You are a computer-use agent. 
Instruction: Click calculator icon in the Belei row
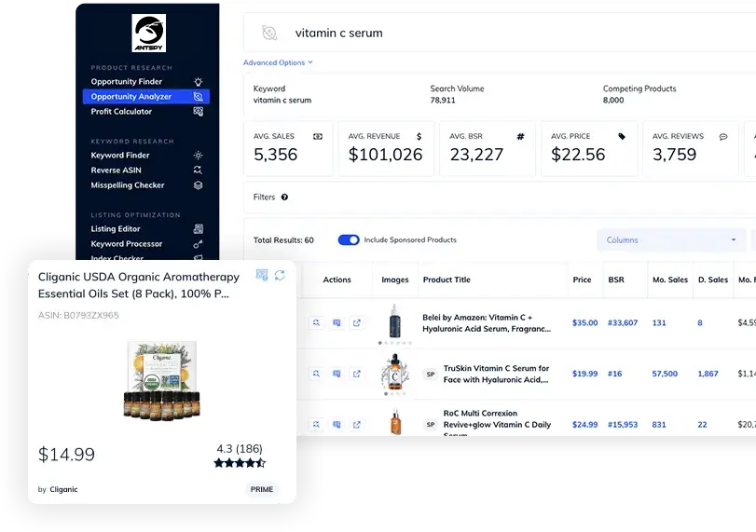click(337, 323)
